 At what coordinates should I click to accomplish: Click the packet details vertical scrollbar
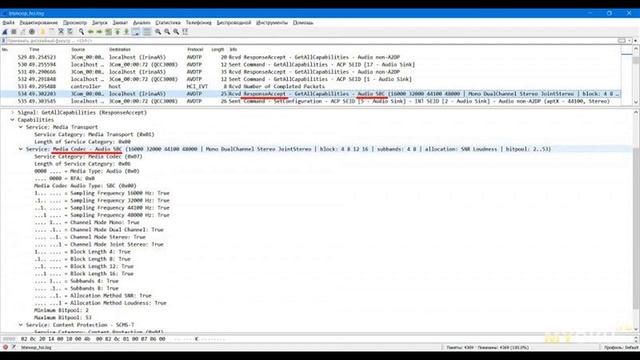point(636,220)
